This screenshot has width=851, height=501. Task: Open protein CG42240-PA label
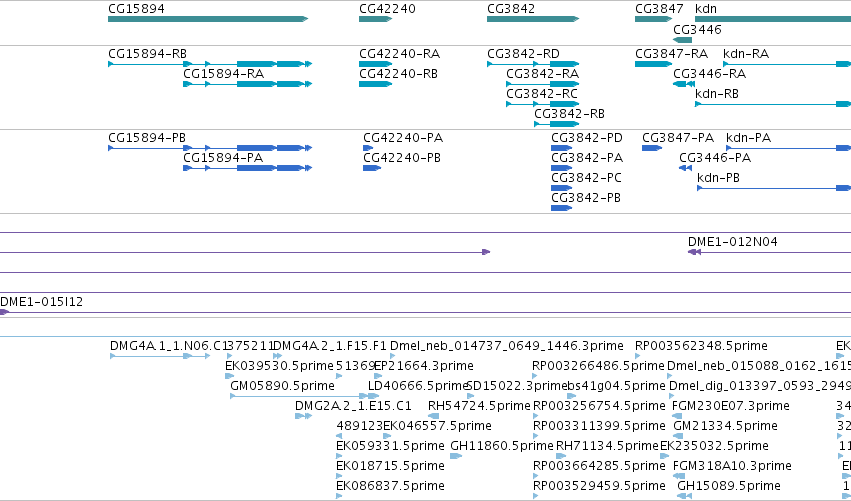403,138
